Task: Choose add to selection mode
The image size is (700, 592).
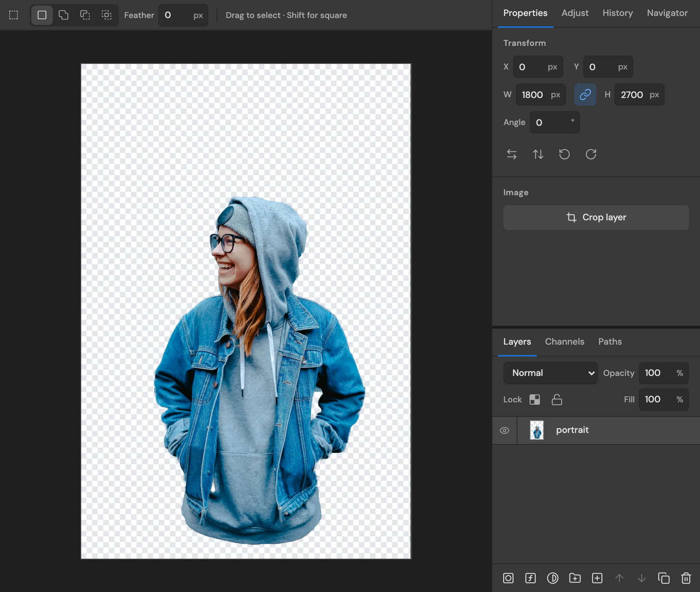Action: (64, 15)
